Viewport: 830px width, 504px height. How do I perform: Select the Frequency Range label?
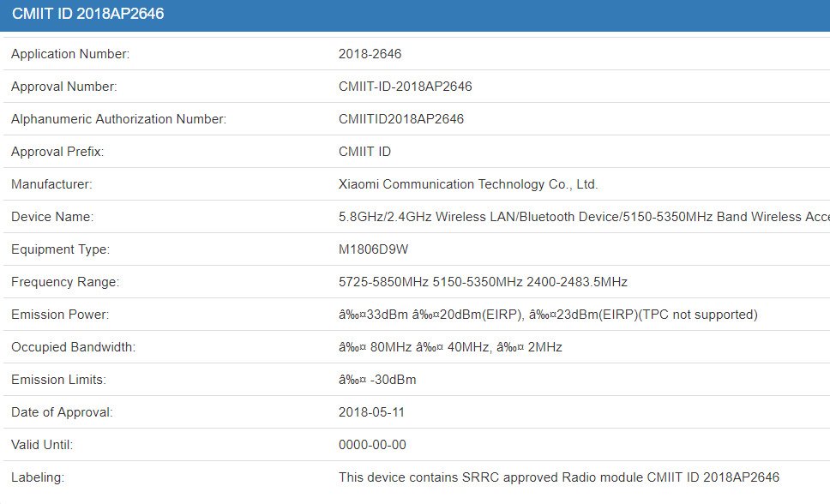65,282
